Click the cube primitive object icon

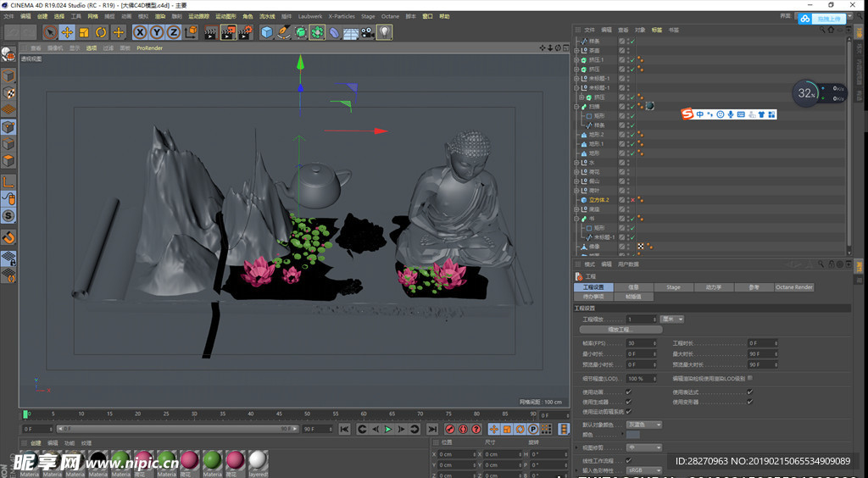(x=267, y=32)
